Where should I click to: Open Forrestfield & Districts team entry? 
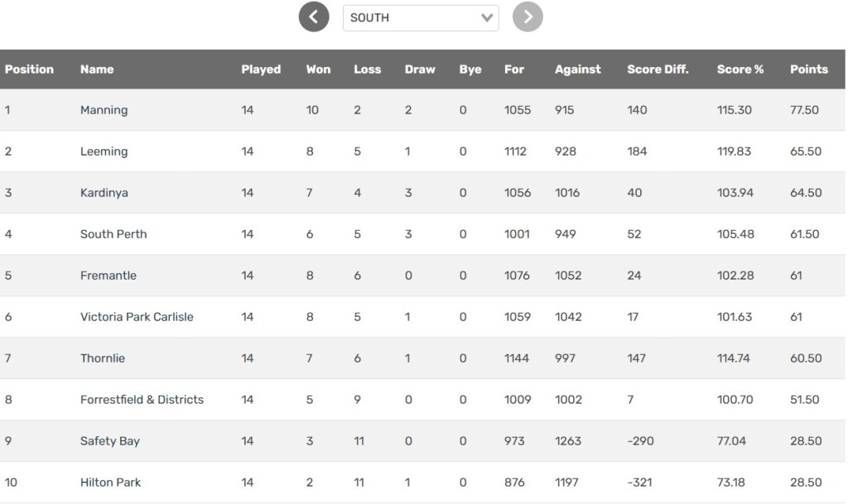(142, 400)
